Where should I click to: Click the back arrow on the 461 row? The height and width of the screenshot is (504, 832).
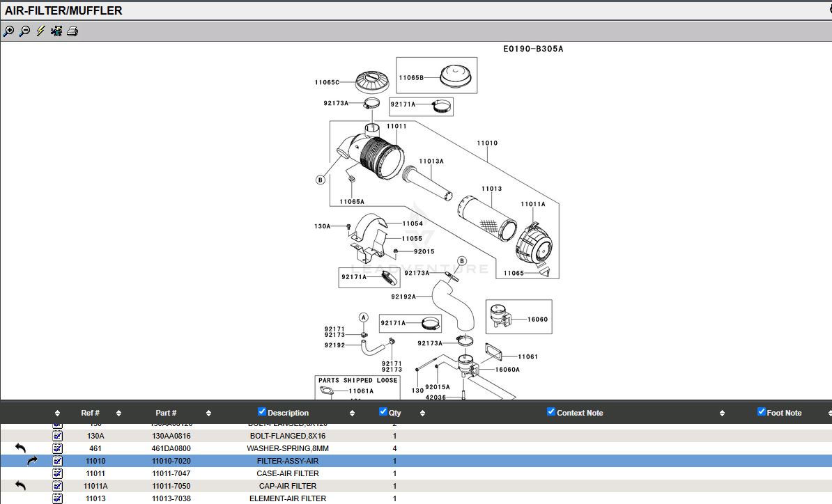pyautogui.click(x=20, y=448)
